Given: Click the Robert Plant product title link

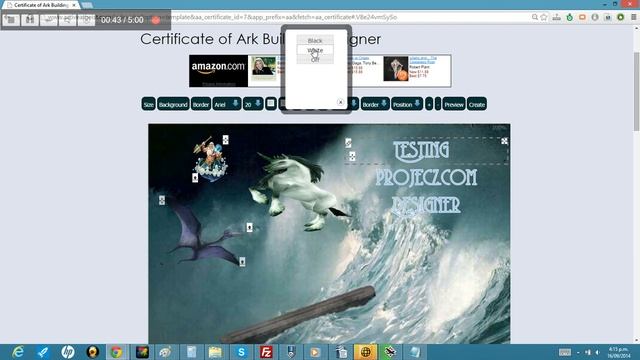Looking at the screenshot, I should (423, 60).
